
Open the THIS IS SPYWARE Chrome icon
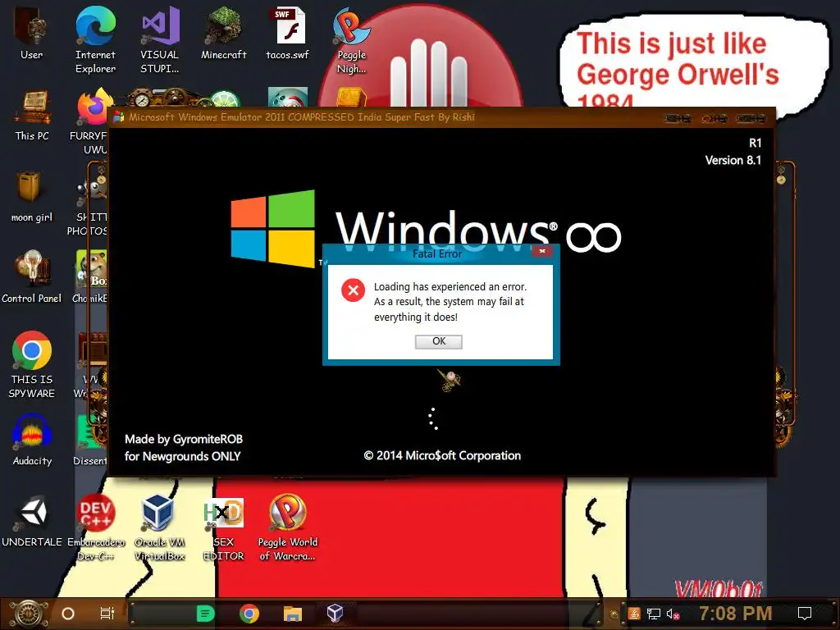(x=32, y=365)
